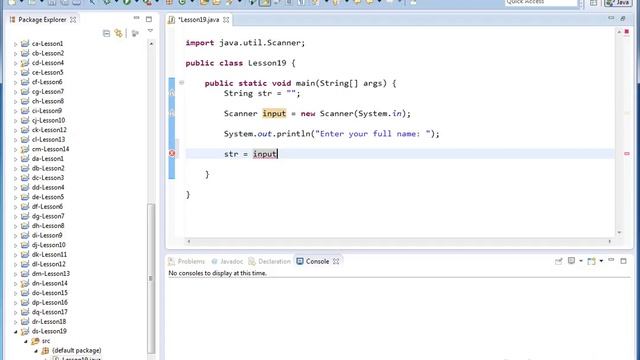Switch to the Java perspective button
640x360 pixels.
coord(618,3)
